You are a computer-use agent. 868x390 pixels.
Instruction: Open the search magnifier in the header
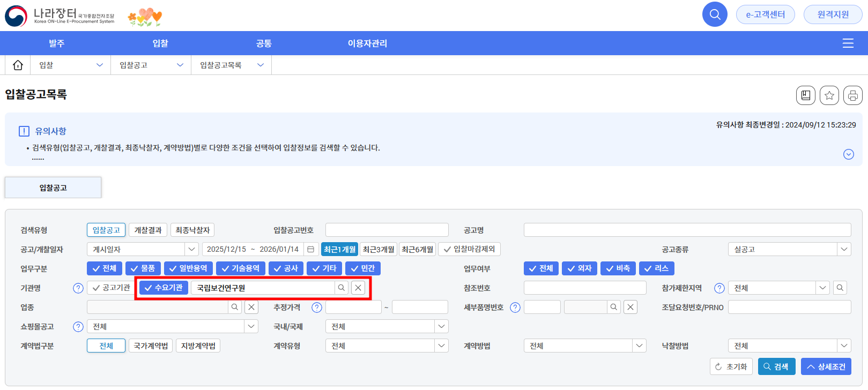[715, 14]
